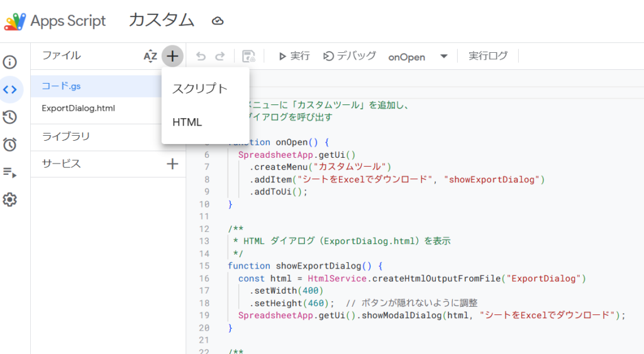Open the ExportDialog.html file
This screenshot has height=354, width=644.
[x=96, y=108]
